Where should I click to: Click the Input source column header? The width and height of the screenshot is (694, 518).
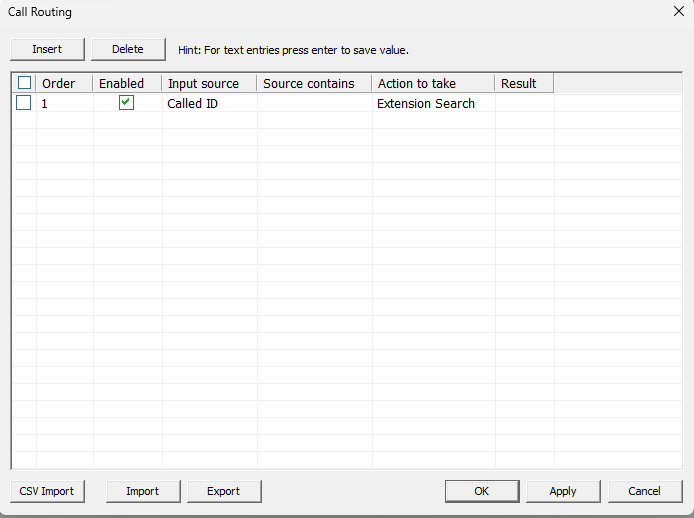pos(209,83)
